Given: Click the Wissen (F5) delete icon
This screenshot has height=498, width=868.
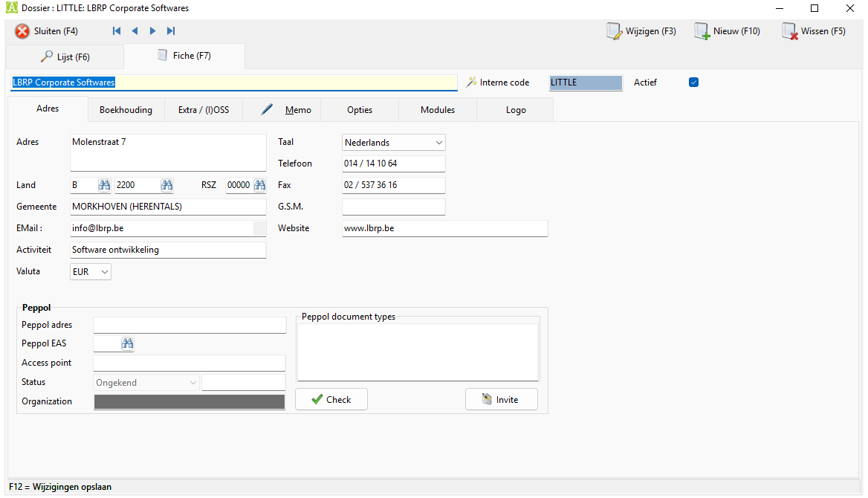Looking at the screenshot, I should (x=789, y=31).
